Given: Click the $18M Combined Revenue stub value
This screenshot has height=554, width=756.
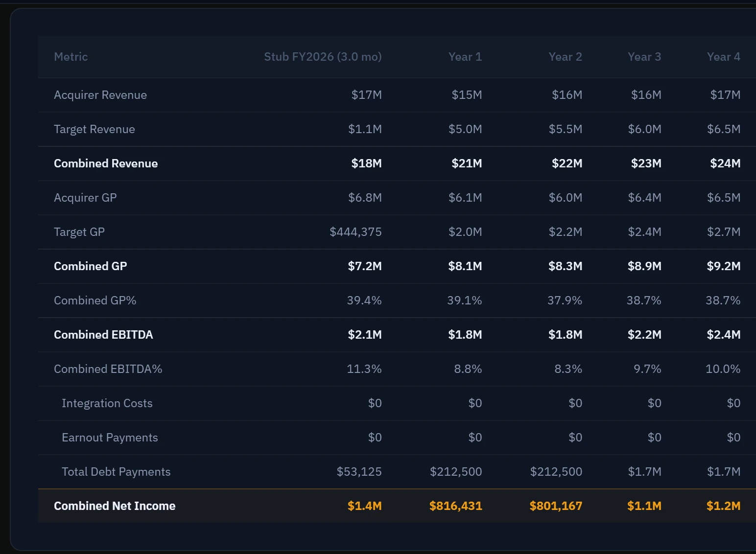Looking at the screenshot, I should point(366,163).
